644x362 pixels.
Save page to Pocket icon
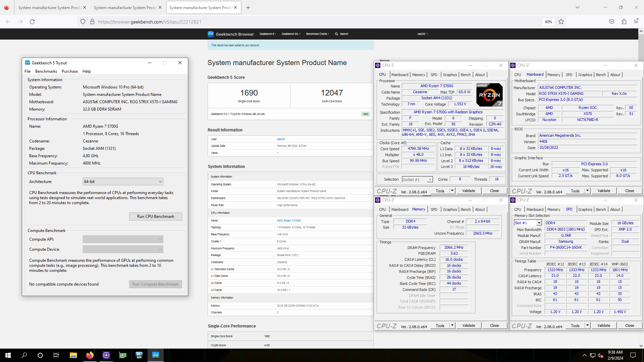point(612,22)
